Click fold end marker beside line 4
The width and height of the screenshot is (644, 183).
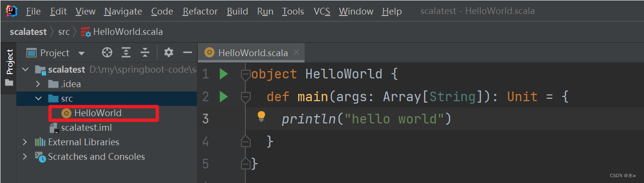[x=245, y=141]
